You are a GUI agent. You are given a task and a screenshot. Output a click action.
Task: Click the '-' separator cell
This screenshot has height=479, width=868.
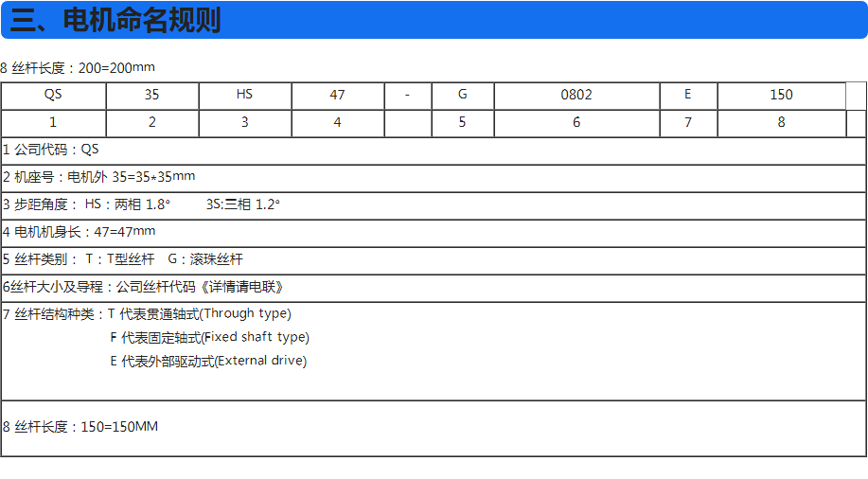[407, 96]
